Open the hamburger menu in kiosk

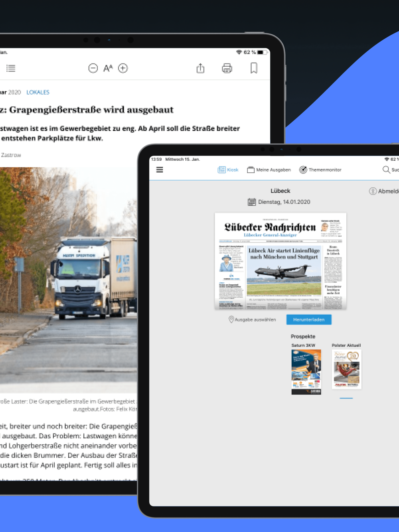160,169
